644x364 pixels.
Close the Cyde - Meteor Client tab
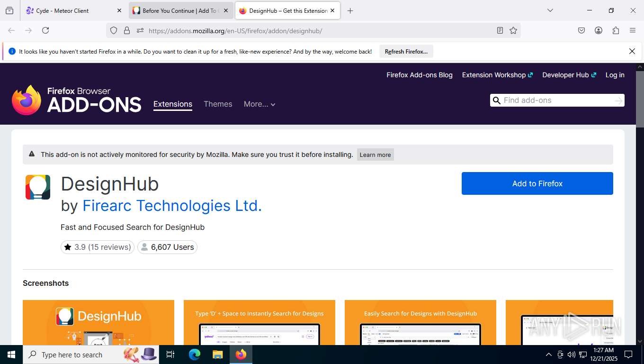[x=119, y=10]
